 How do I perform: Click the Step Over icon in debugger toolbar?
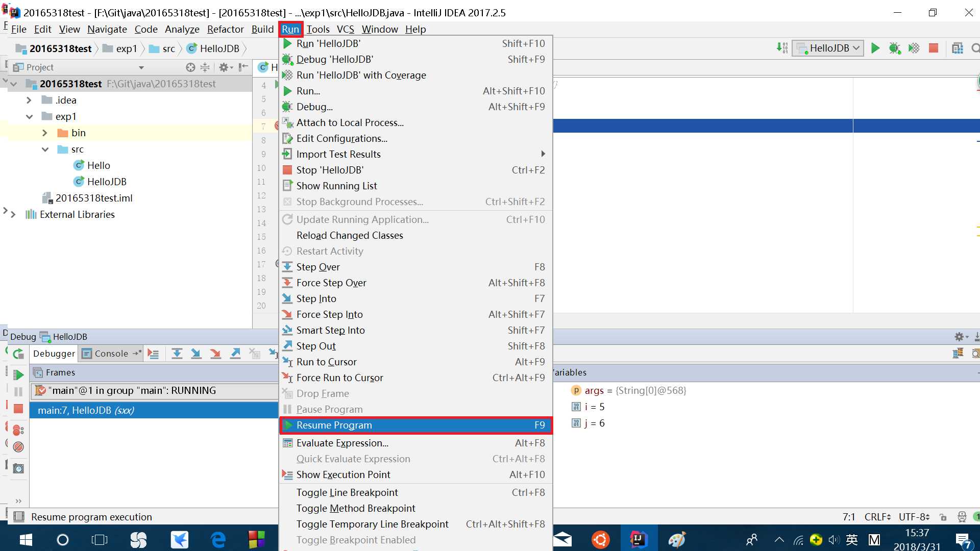pyautogui.click(x=177, y=354)
